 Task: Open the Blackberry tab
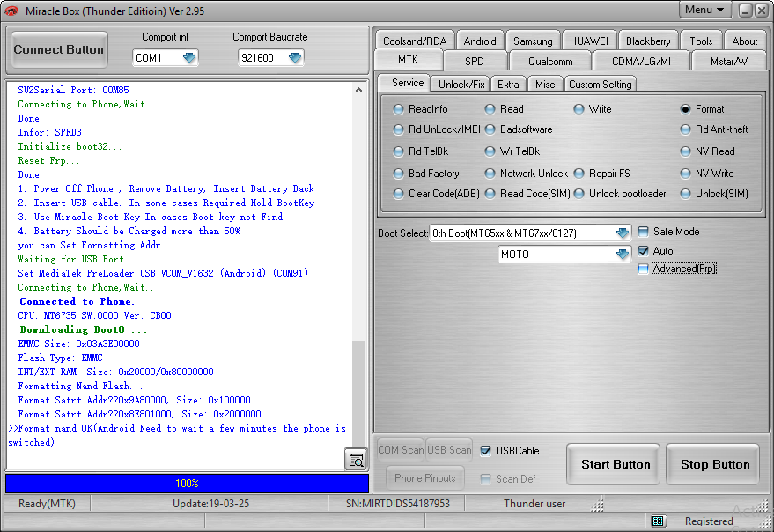pos(648,41)
